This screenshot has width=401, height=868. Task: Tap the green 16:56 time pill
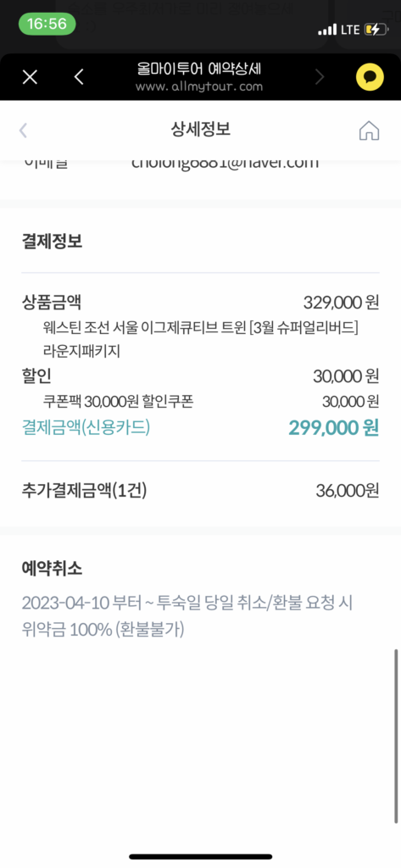coord(47,25)
